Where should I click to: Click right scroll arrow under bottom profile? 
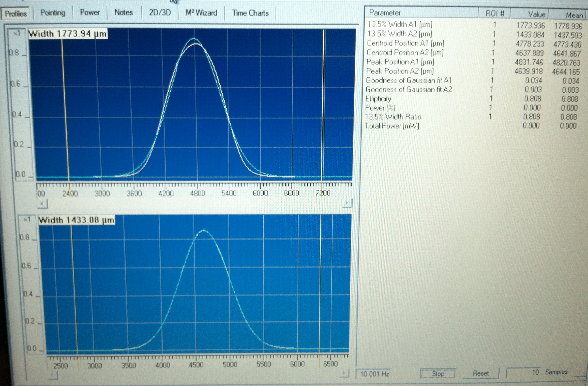[344, 374]
